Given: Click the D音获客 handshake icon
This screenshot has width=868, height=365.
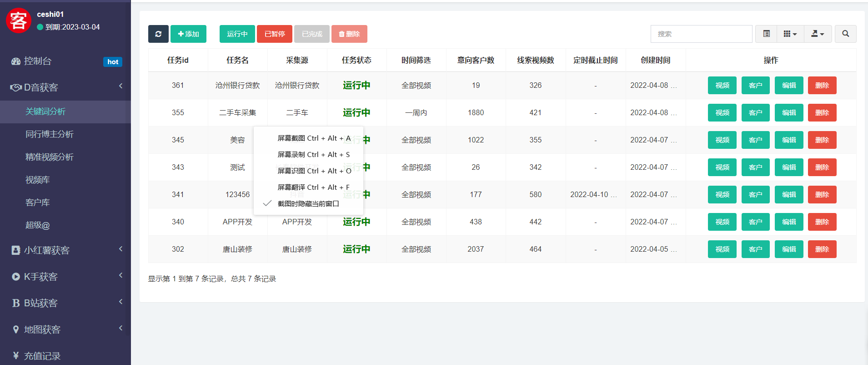Looking at the screenshot, I should coord(16,87).
